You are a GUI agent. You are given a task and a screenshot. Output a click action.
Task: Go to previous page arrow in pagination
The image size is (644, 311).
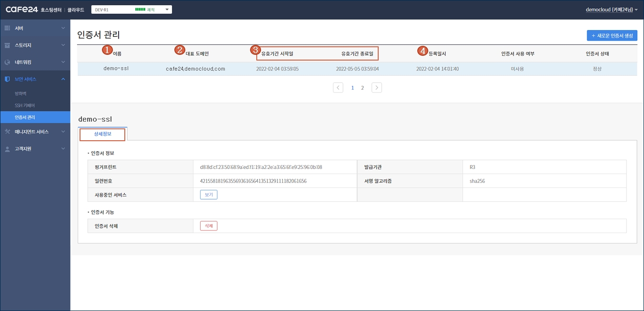[x=338, y=88]
